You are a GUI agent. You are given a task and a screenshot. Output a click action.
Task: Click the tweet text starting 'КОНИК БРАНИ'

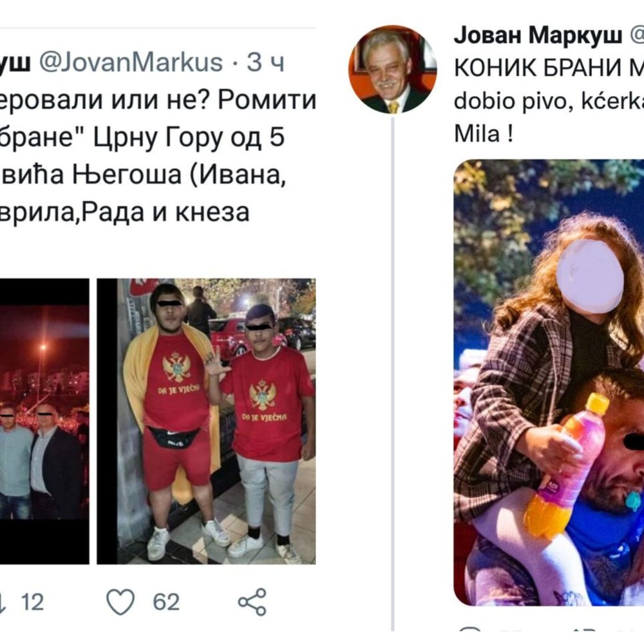[549, 68]
